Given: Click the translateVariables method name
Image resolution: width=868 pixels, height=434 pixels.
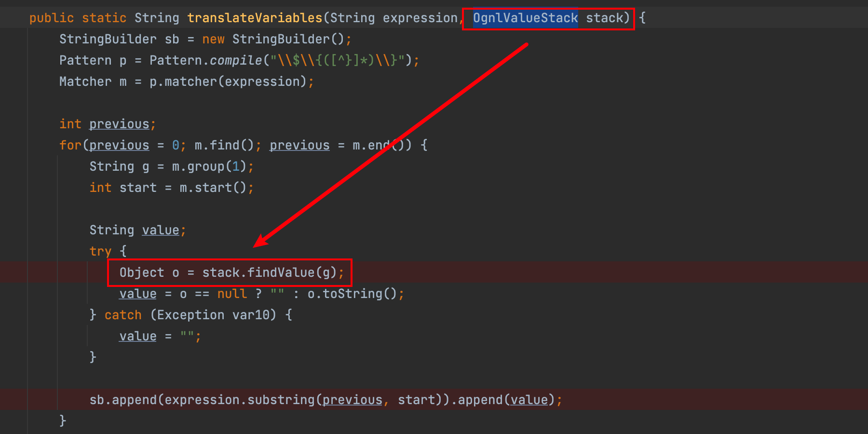Looking at the screenshot, I should click(x=254, y=18).
